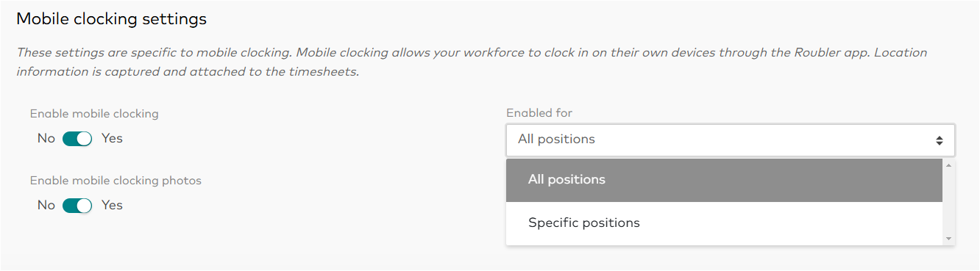Click the Enable mobile clocking photos label
This screenshot has width=980, height=271.
coord(116,181)
